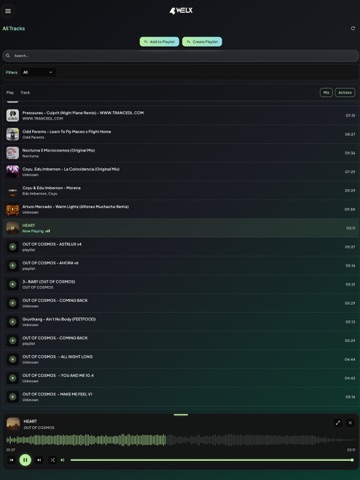Skip to the previous track
360x480 pixels.
click(11, 460)
